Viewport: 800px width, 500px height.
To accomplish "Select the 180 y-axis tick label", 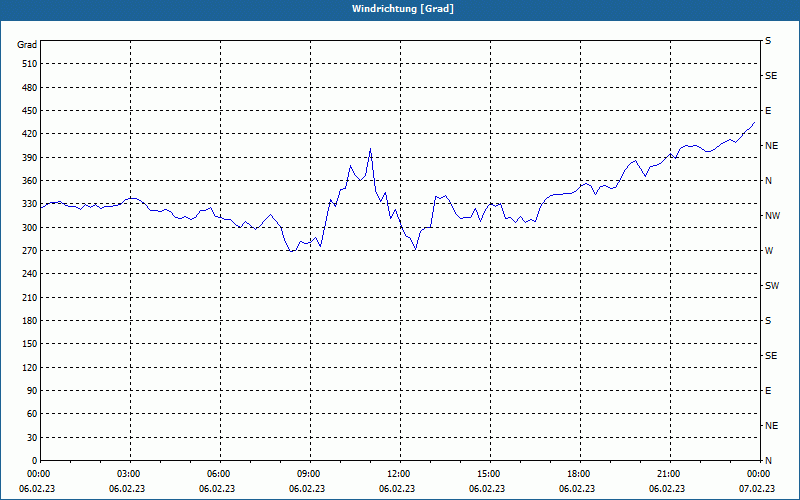I will [x=30, y=321].
